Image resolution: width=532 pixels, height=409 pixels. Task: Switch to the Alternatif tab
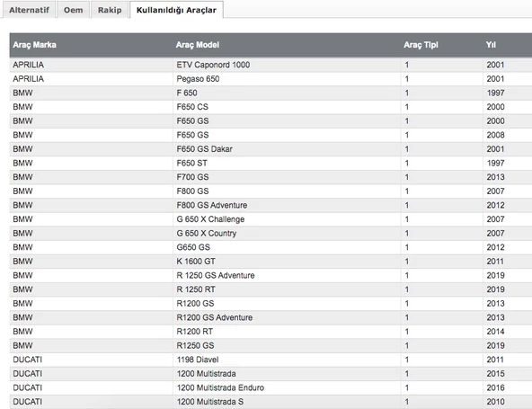click(29, 10)
